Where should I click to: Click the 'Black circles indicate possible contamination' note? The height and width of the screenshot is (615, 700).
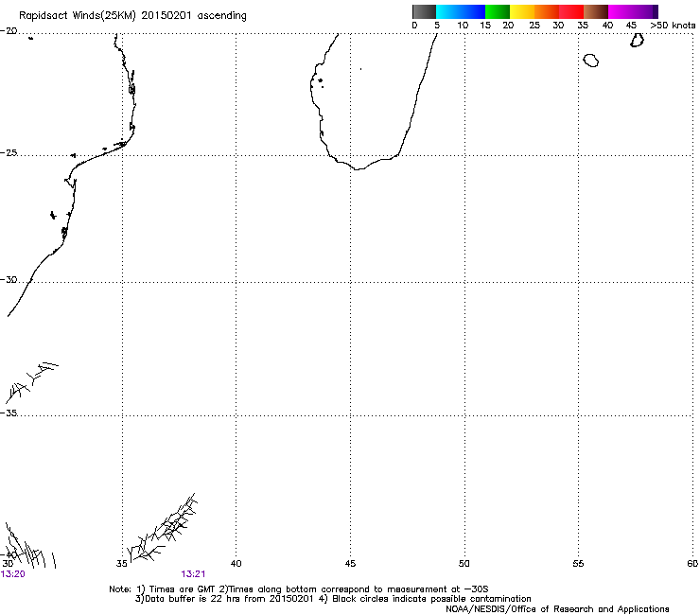point(431,599)
